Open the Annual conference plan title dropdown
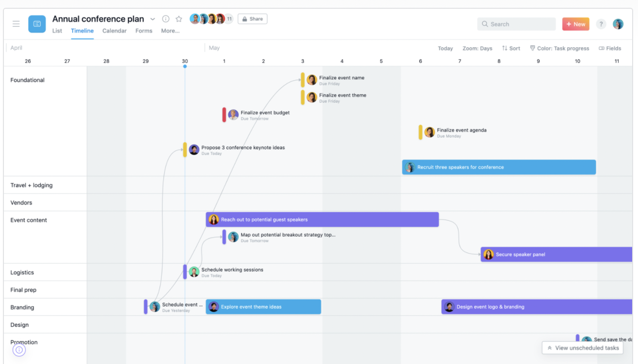The image size is (638, 364). coord(152,18)
